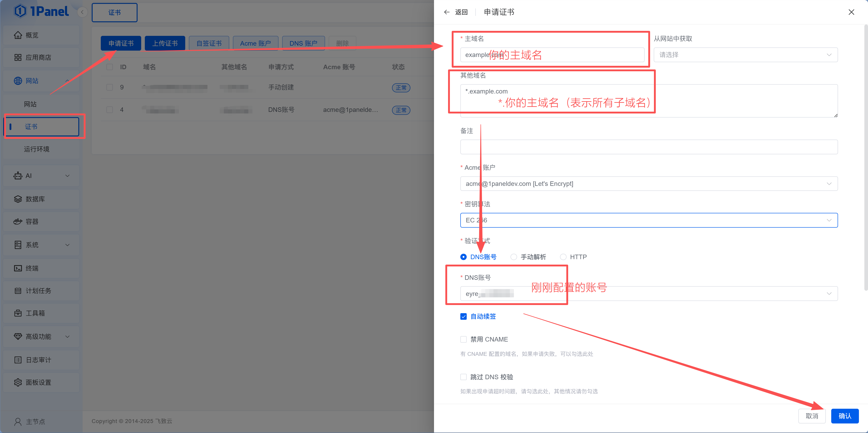Select the 手动解析 verification radio button
Image resolution: width=868 pixels, height=433 pixels.
(x=513, y=257)
